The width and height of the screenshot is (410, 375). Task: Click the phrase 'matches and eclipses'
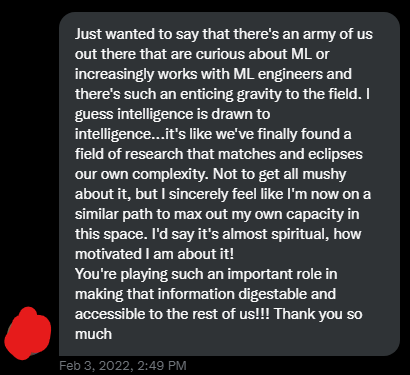click(290, 154)
